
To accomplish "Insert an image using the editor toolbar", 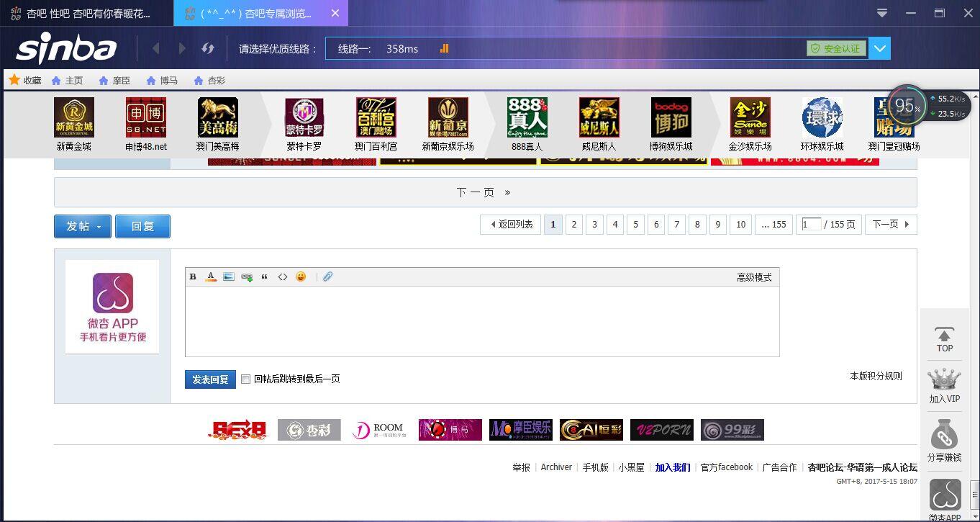I will (229, 276).
